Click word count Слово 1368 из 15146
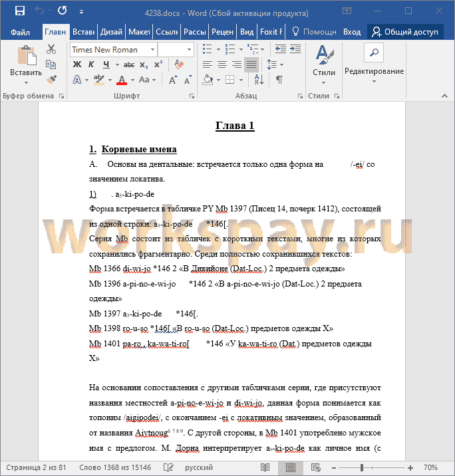455x476 pixels. click(115, 467)
